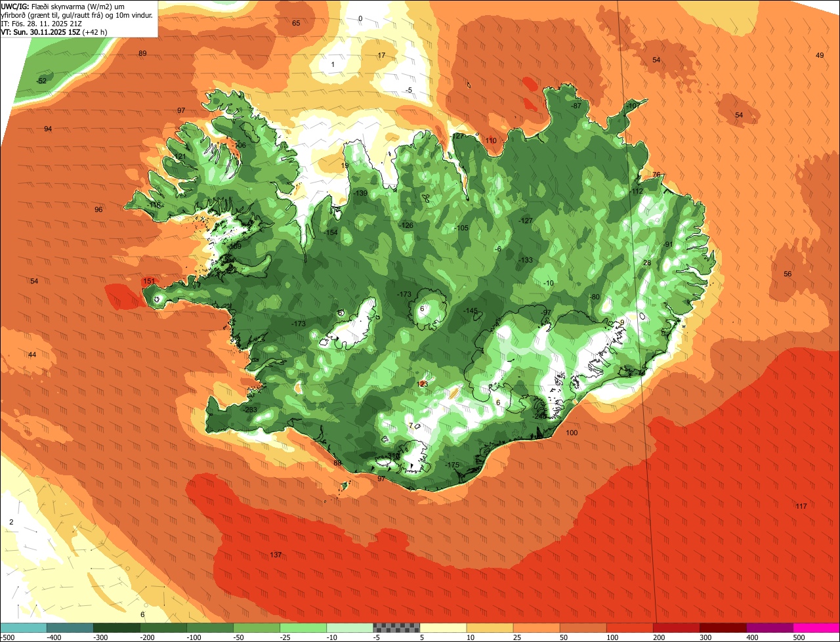Viewport: 840px width, 642px height.
Task: Click the -175 value near the south coast
Action: 452,465
